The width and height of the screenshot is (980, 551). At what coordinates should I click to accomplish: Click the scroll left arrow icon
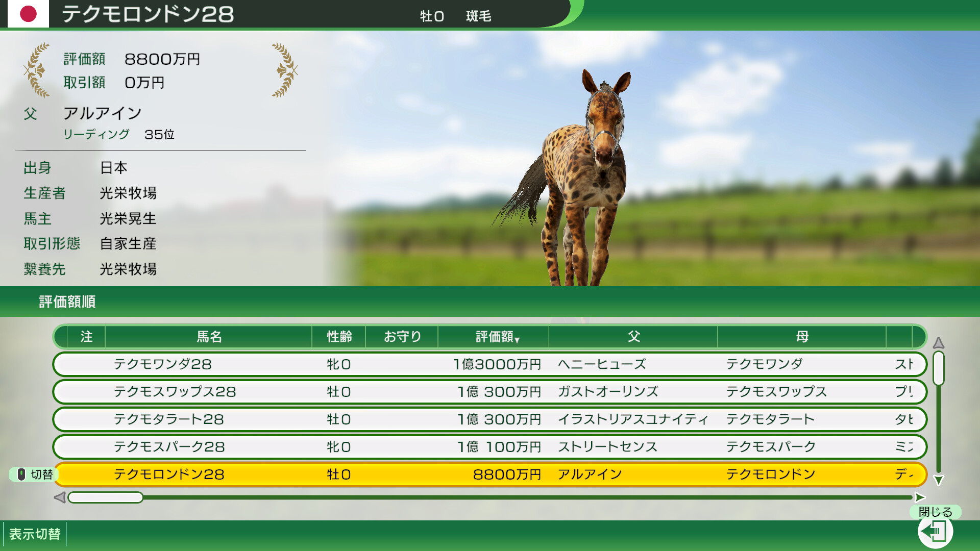[60, 497]
